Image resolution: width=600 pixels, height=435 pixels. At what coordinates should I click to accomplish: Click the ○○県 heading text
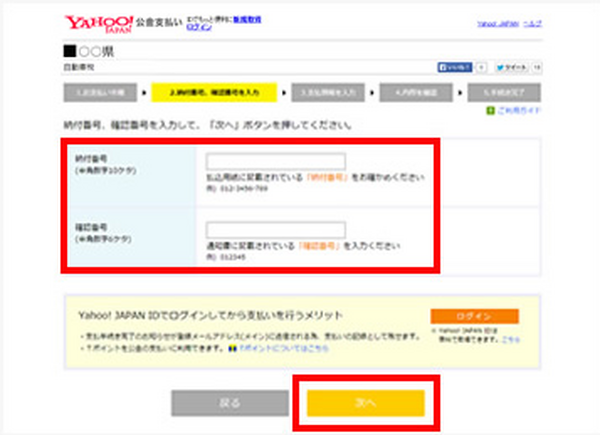point(96,51)
